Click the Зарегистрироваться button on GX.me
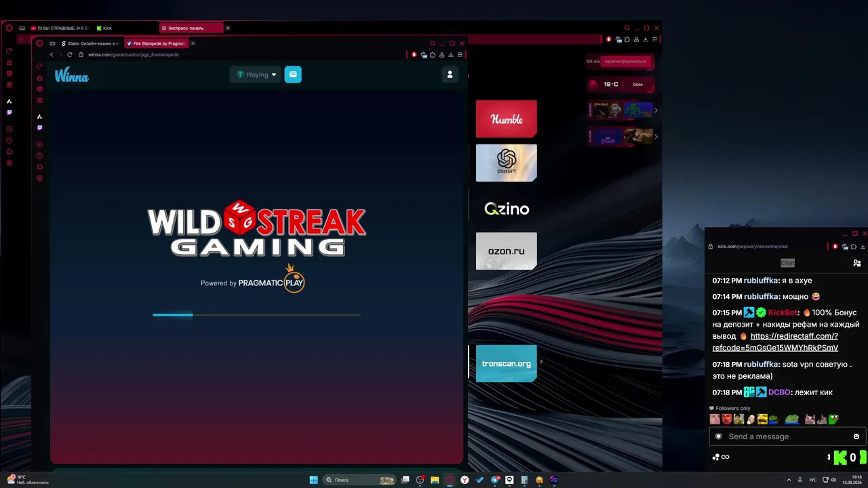The height and width of the screenshot is (488, 868). (625, 62)
